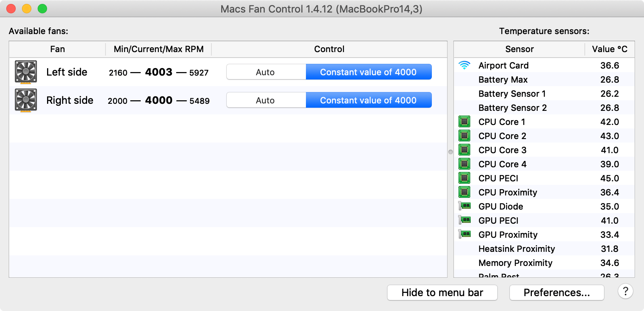Select the GPU Proximity label
This screenshot has width=644, height=311.
click(508, 235)
